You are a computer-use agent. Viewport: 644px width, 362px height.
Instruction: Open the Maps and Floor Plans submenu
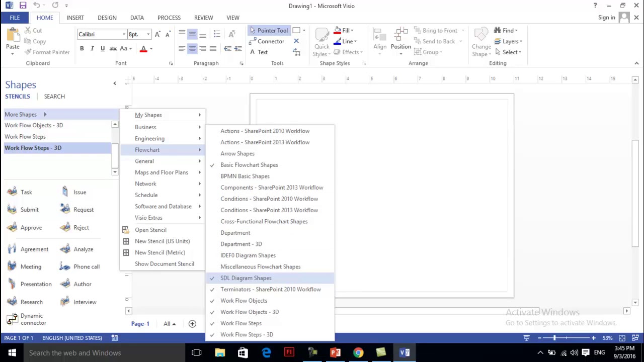coord(163,172)
